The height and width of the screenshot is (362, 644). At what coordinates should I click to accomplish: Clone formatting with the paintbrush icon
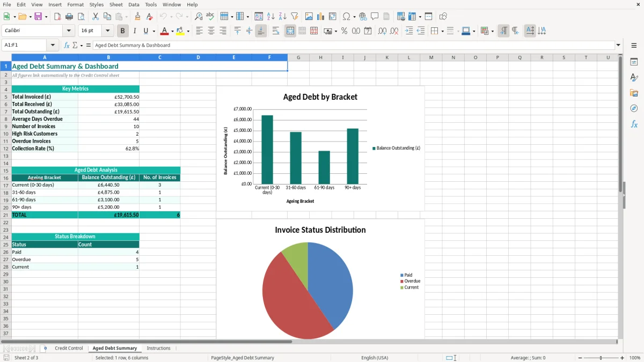click(138, 17)
